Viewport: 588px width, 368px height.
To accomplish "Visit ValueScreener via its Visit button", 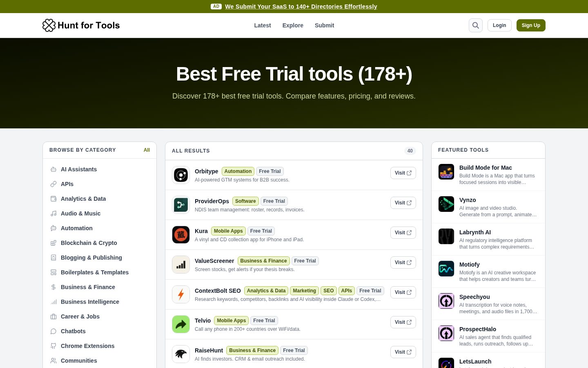I will [x=403, y=263].
